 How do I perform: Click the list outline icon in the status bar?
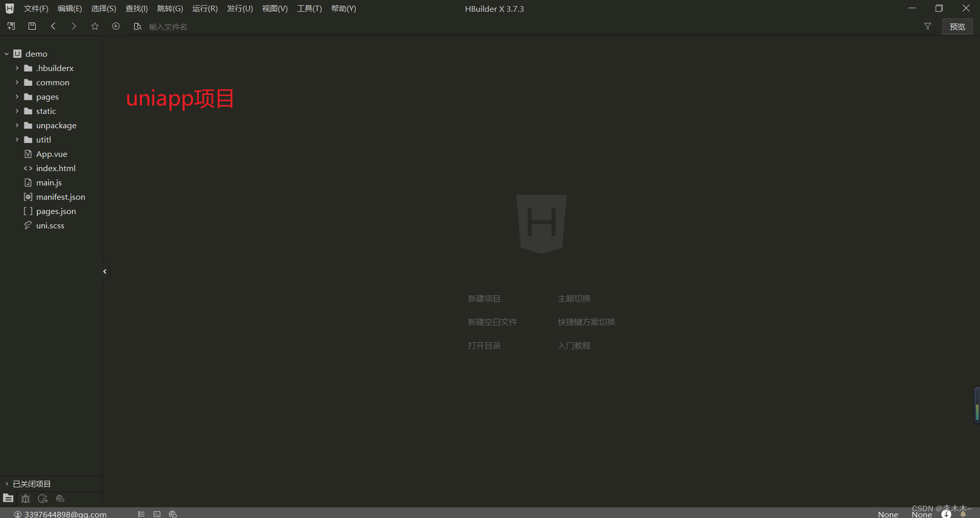coord(141,514)
